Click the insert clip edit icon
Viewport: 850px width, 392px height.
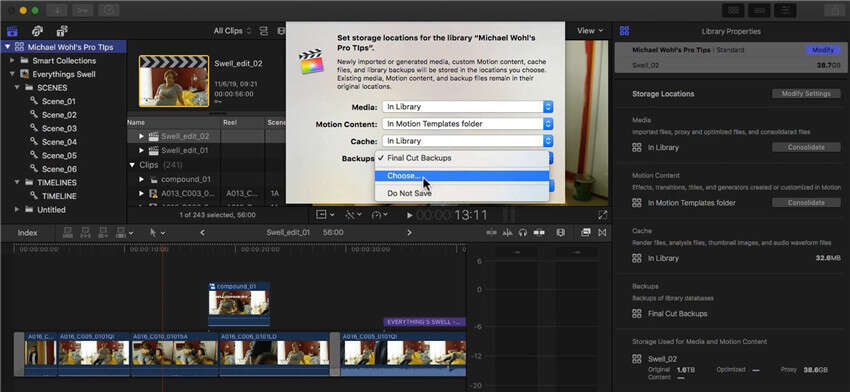(85, 233)
